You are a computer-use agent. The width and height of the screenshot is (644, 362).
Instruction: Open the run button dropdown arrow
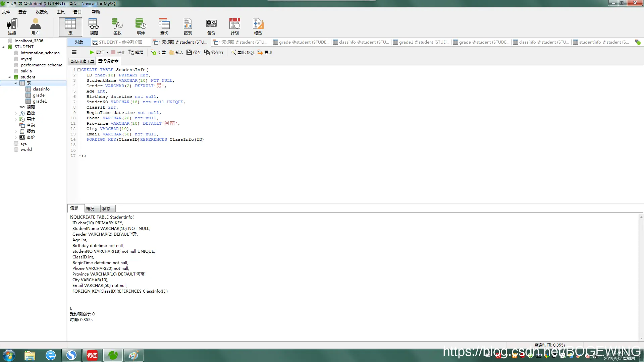[107, 52]
